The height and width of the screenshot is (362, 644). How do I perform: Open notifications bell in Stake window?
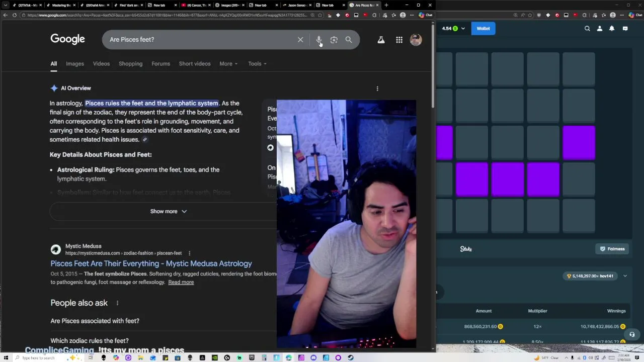(612, 29)
